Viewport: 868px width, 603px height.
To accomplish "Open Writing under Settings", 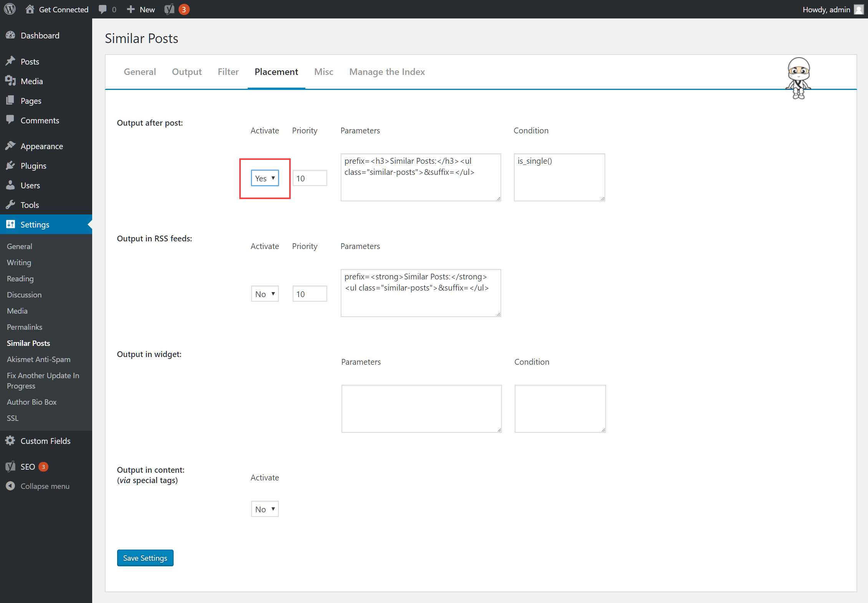I will tap(19, 262).
